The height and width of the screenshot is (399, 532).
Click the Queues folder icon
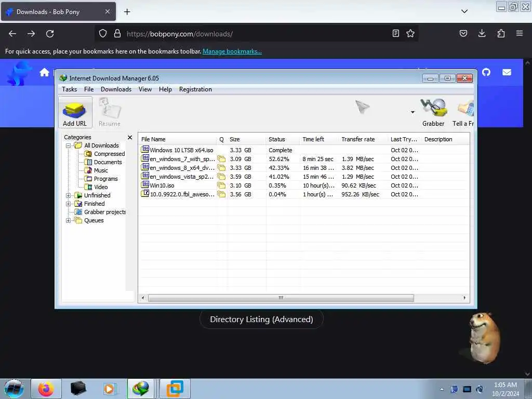78,220
